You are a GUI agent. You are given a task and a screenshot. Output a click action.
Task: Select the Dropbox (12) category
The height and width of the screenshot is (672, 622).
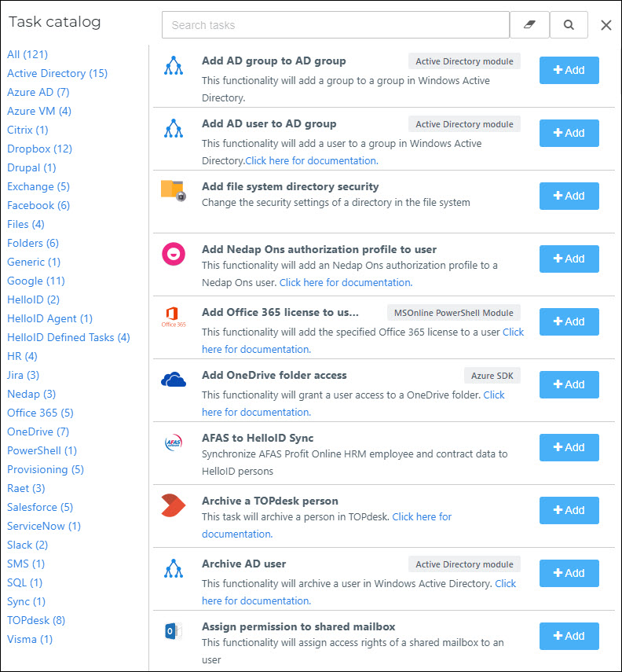pos(39,149)
